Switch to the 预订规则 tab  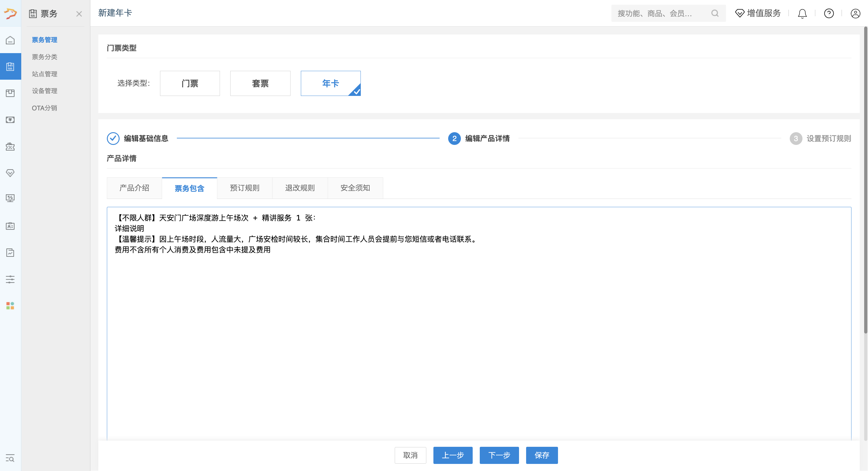(245, 188)
